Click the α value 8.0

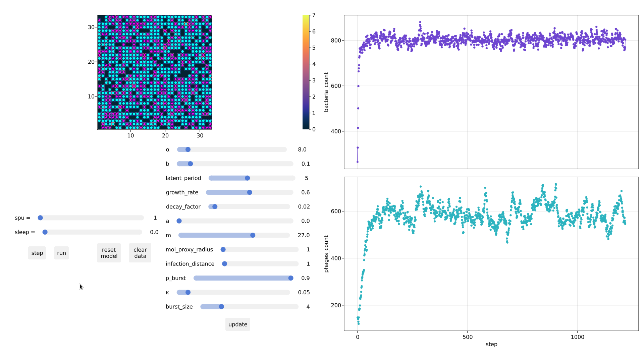[302, 149]
